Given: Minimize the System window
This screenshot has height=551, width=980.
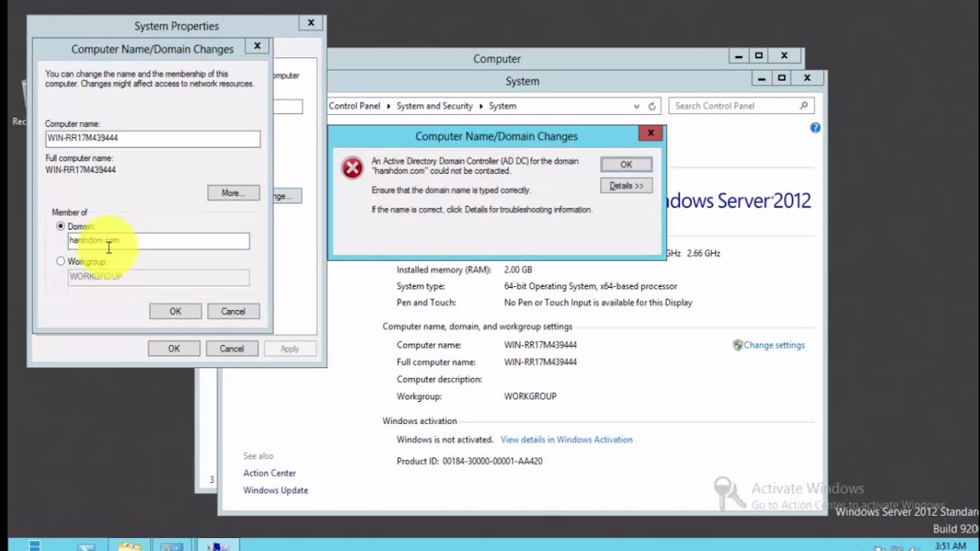Looking at the screenshot, I should point(762,78).
